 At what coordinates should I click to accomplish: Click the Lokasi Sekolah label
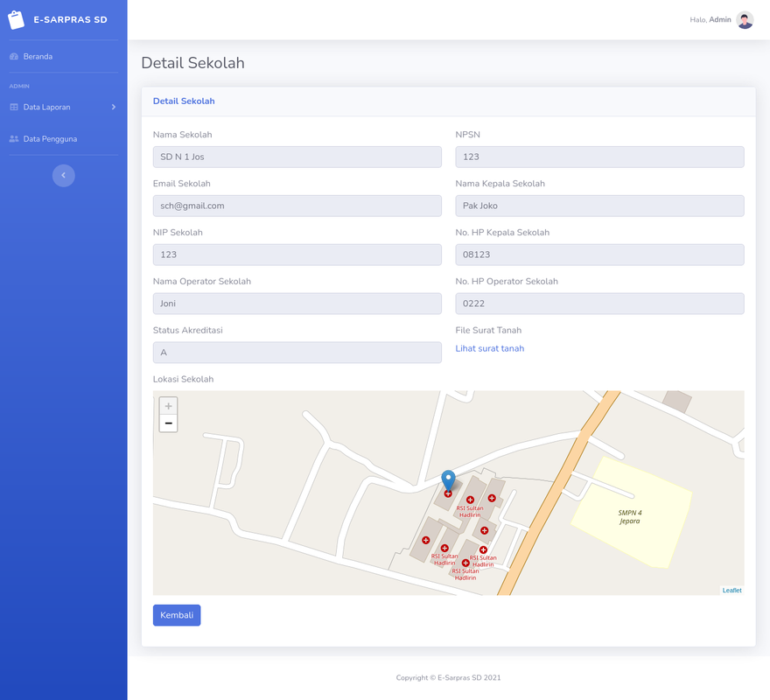[x=183, y=379]
